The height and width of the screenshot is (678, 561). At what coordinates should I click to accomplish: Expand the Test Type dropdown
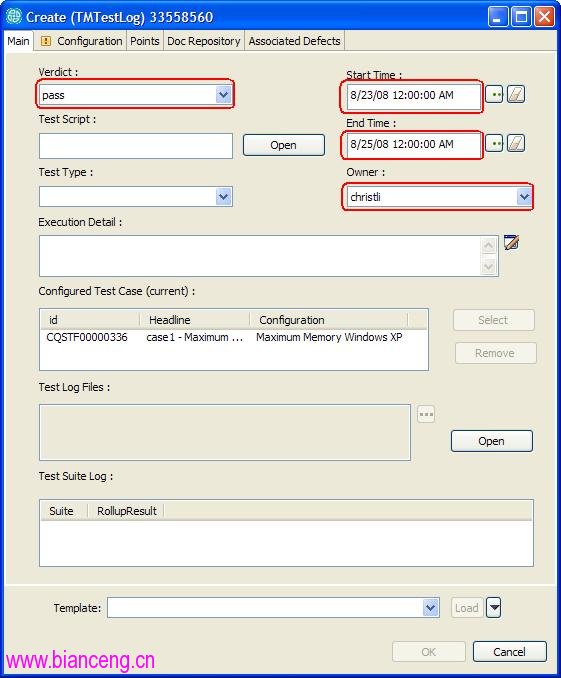[x=223, y=197]
